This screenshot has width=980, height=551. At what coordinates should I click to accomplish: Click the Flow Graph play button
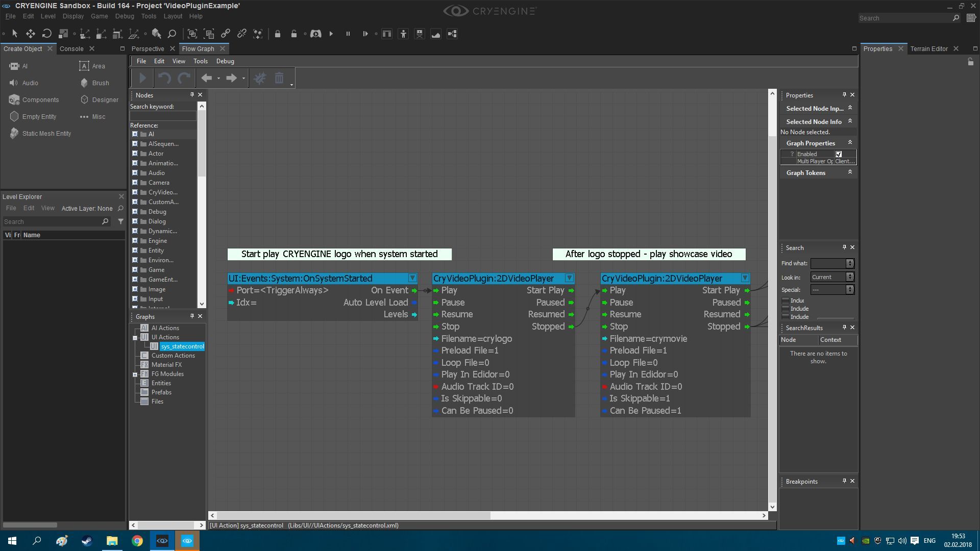[142, 78]
